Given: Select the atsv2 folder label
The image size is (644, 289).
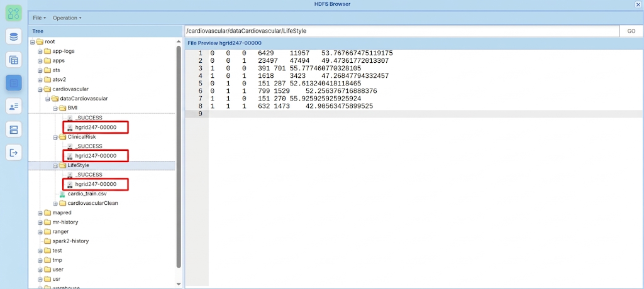Looking at the screenshot, I should pos(59,79).
